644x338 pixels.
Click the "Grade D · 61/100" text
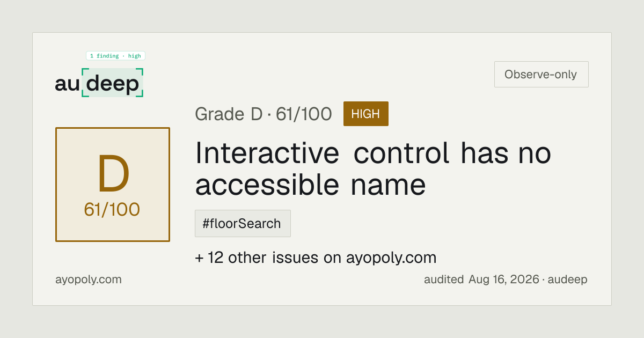(x=263, y=114)
